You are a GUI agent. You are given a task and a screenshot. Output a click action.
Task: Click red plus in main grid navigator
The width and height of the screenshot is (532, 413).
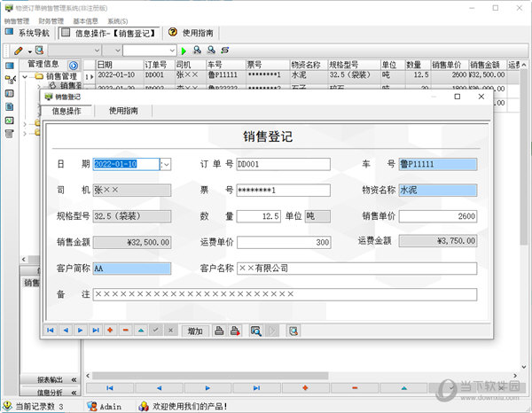point(305,388)
